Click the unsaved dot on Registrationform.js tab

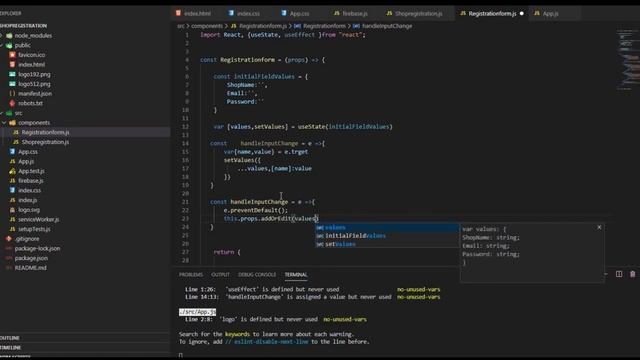(x=522, y=13)
